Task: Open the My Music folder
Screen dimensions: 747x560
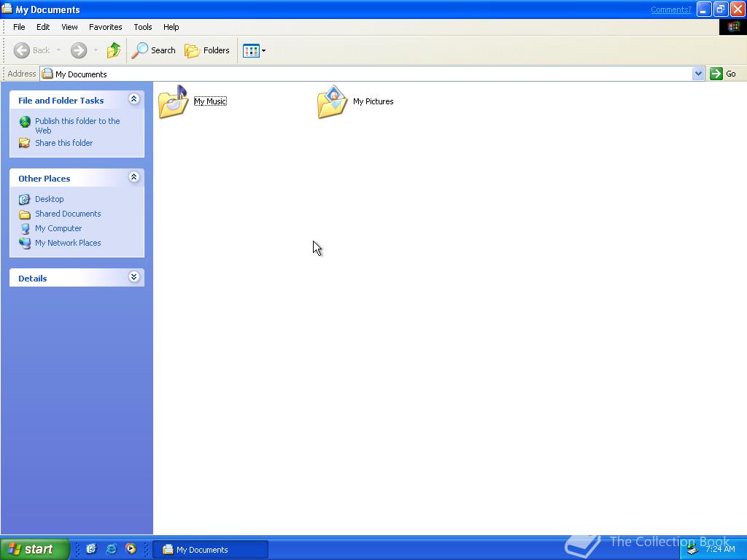Action: tap(173, 102)
